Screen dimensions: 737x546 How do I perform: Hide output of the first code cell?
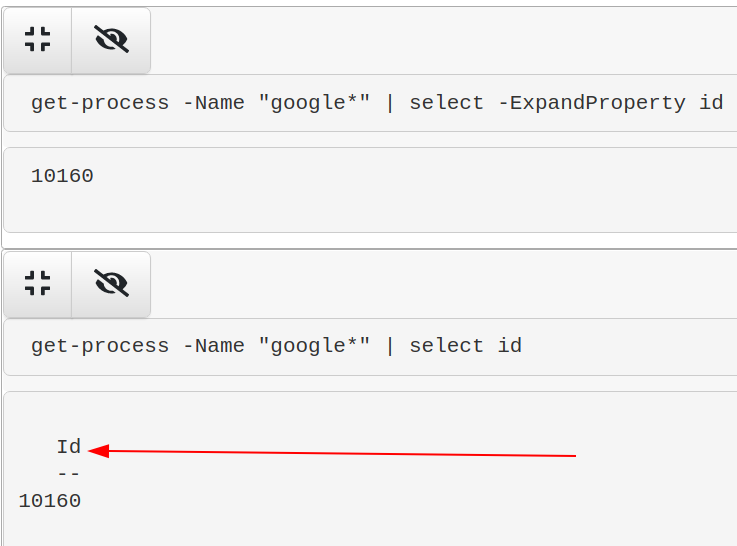point(111,40)
